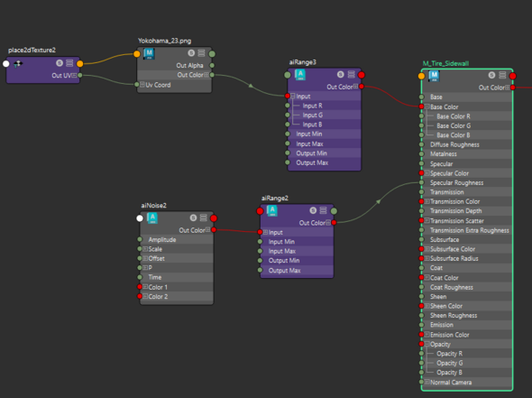Click Out Alpha output port on Yokohama node
Image resolution: width=532 pixels, height=398 pixels.
click(x=212, y=65)
